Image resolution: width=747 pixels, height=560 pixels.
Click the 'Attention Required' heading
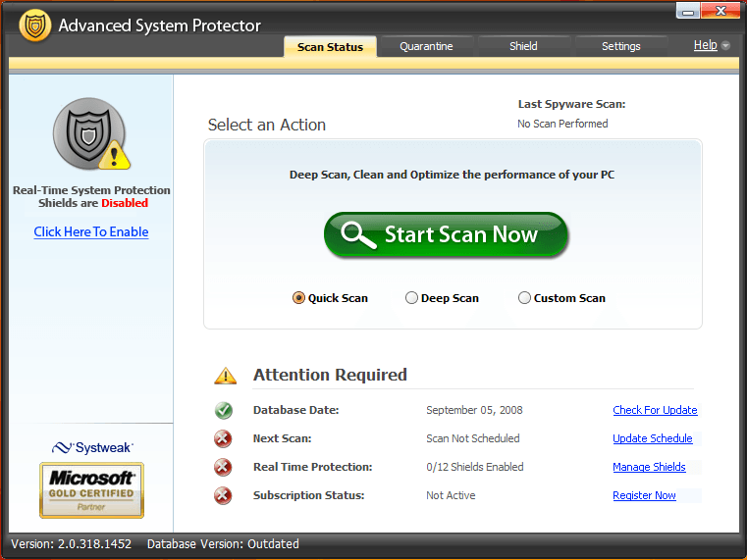click(x=330, y=375)
